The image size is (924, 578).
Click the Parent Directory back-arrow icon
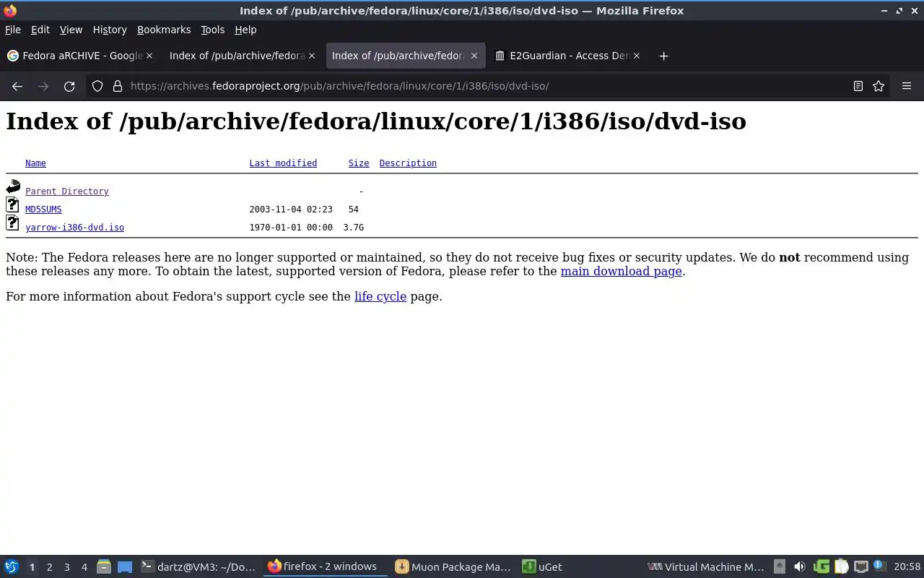[13, 187]
